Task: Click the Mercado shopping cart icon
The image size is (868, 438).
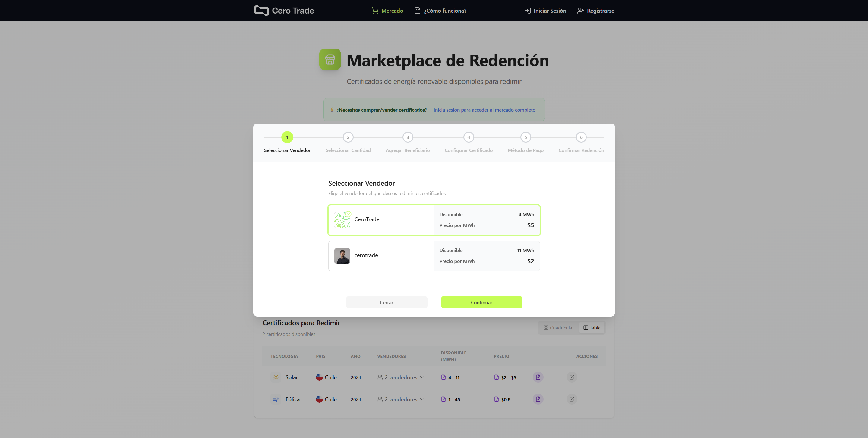Action: tap(375, 11)
